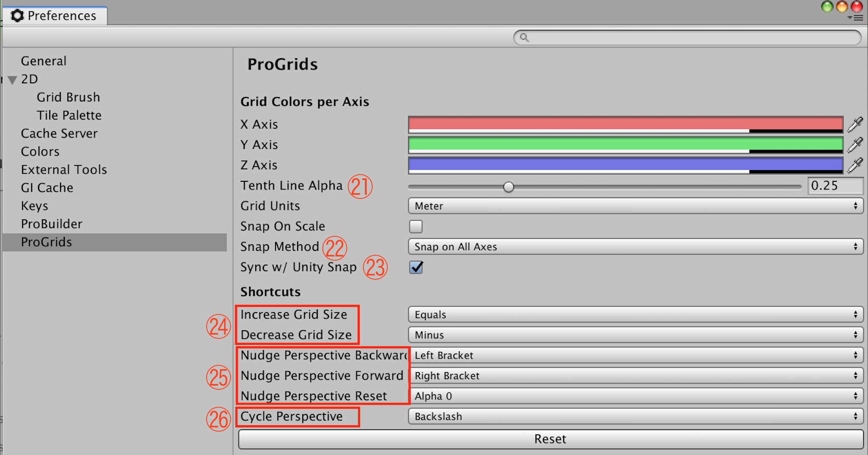This screenshot has height=455, width=868.
Task: Pick X Axis color with eyedropper
Action: point(855,124)
